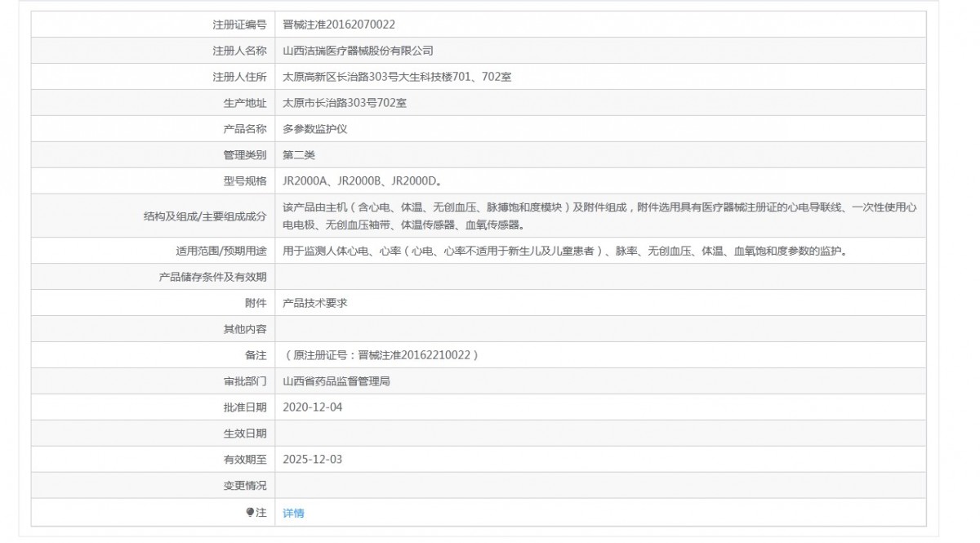Select product name 多参数监护仪
The width and height of the screenshot is (980, 543).
coord(315,129)
